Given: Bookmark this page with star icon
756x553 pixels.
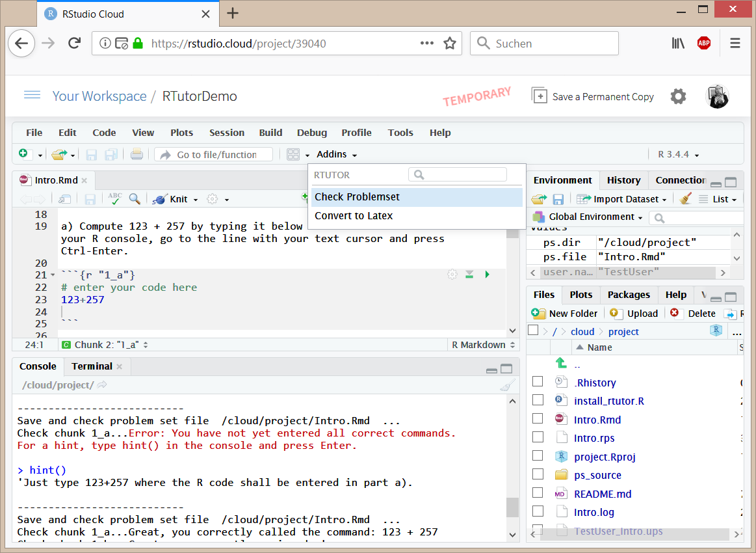Looking at the screenshot, I should [x=450, y=44].
